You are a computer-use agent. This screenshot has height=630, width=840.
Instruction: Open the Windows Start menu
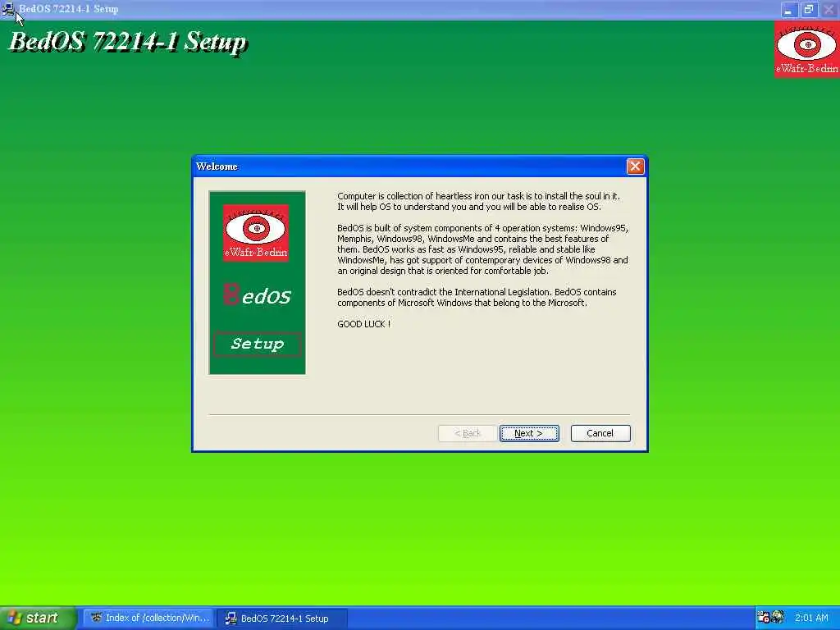(x=38, y=618)
